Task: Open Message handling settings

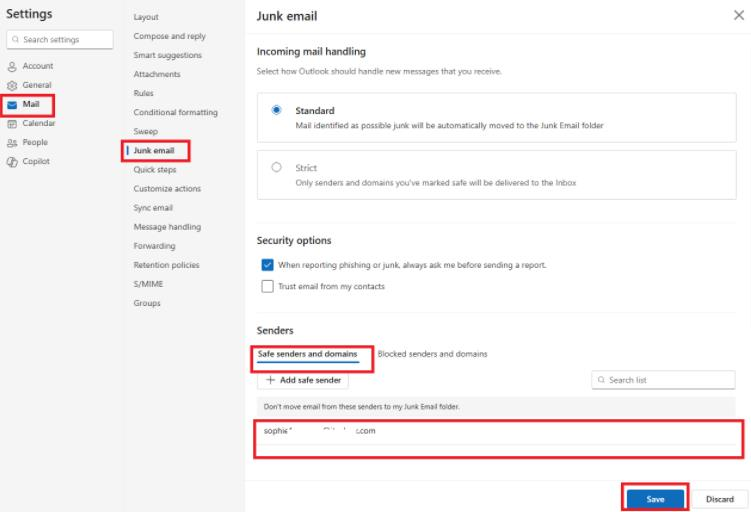Action: point(167,227)
